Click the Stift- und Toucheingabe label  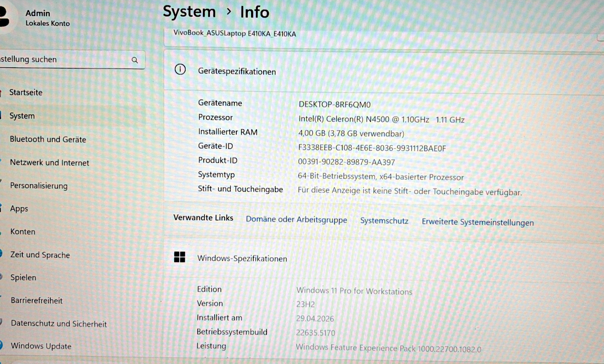240,189
